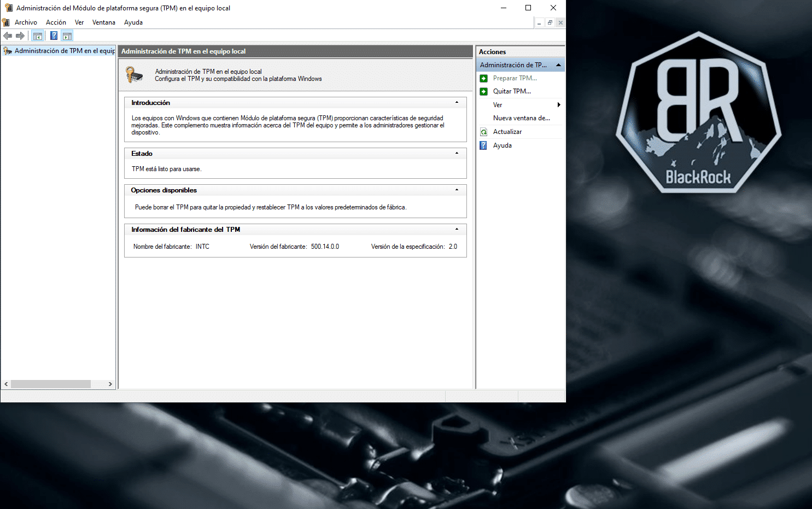Viewport: 812px width, 509px height.
Task: Open the Ayuda menu in the menu bar
Action: (x=133, y=22)
